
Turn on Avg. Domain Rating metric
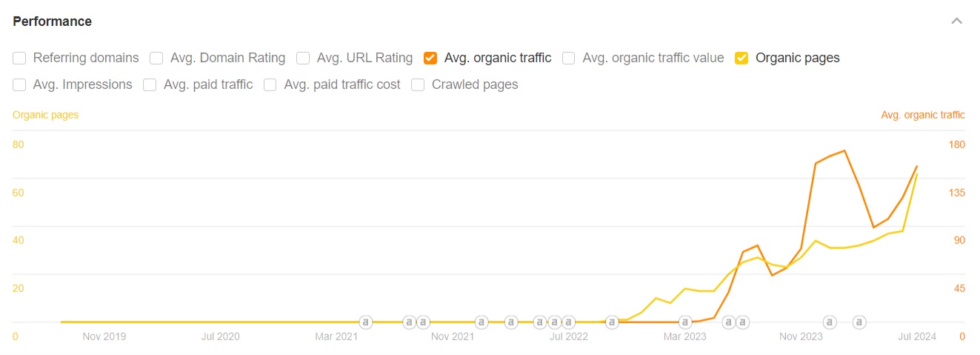click(156, 58)
